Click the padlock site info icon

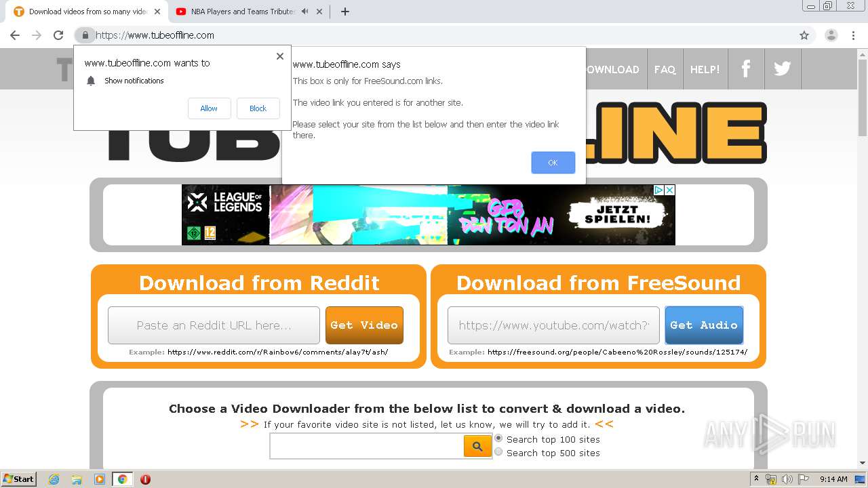coord(85,35)
